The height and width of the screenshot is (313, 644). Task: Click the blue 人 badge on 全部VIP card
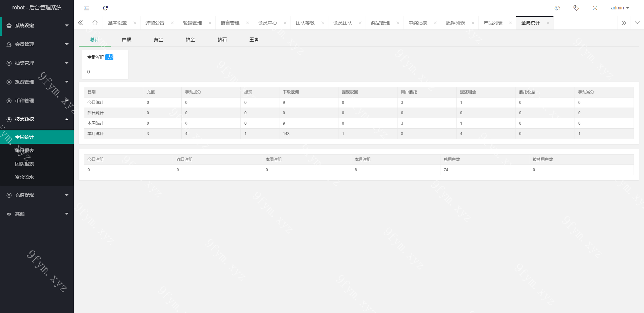(109, 57)
